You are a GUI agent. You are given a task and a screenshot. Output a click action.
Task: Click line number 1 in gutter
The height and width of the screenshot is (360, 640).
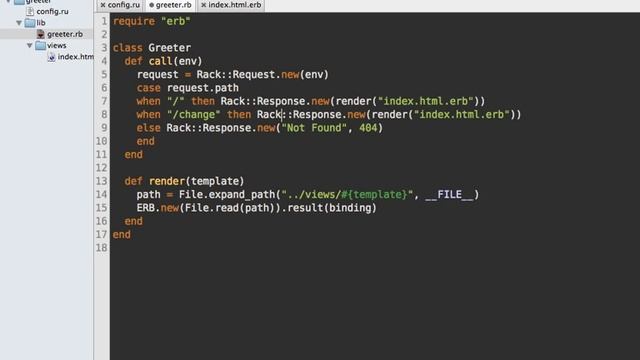(104, 21)
